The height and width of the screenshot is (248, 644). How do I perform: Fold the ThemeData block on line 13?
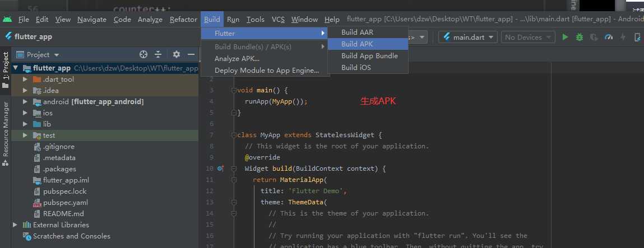[234, 202]
